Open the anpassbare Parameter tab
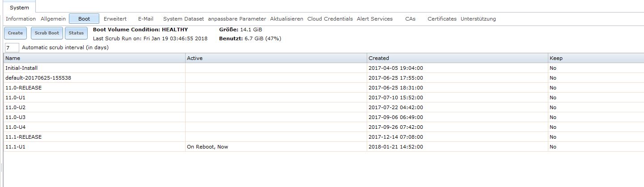The height and width of the screenshot is (187, 644). [237, 19]
